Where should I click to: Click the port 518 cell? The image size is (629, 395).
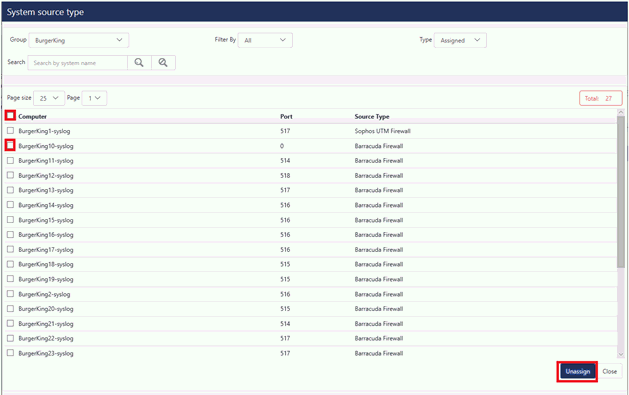tap(285, 176)
